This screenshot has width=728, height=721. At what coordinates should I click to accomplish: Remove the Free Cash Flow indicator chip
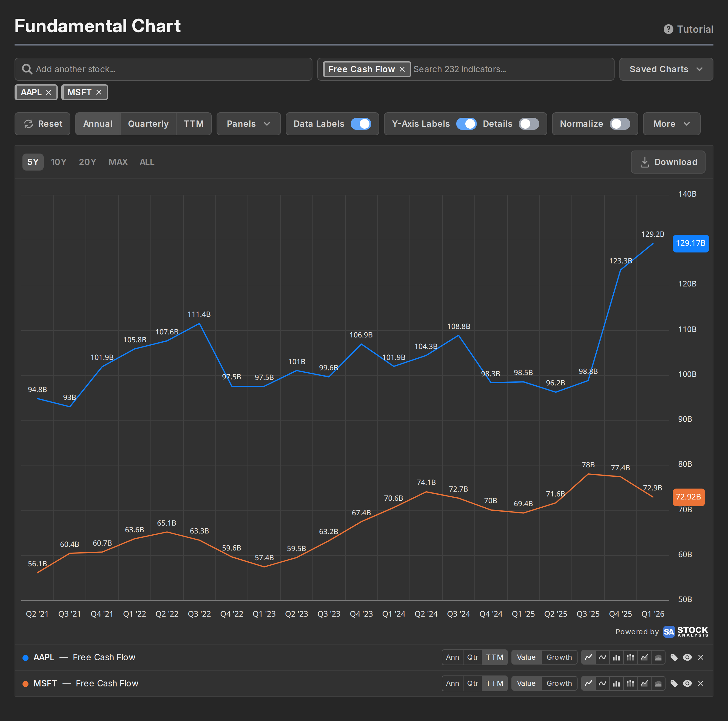tap(402, 69)
